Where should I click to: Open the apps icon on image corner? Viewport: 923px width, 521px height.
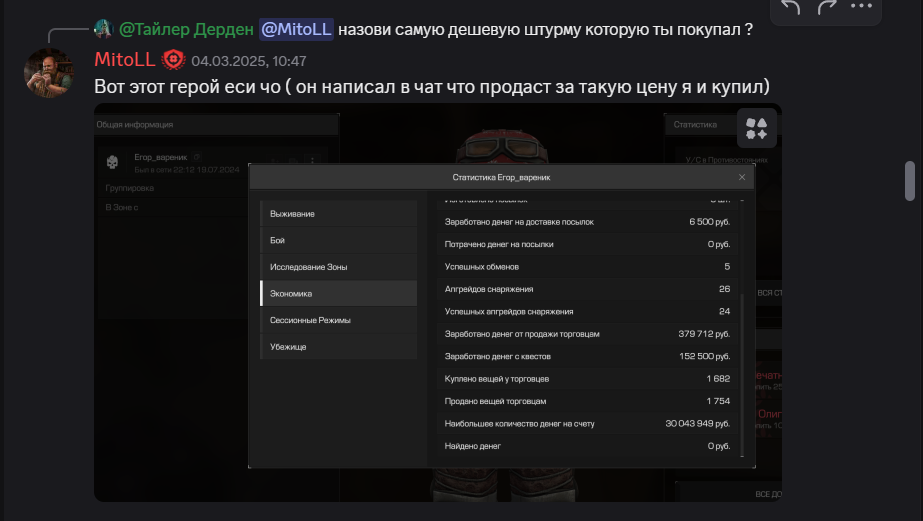(x=756, y=128)
